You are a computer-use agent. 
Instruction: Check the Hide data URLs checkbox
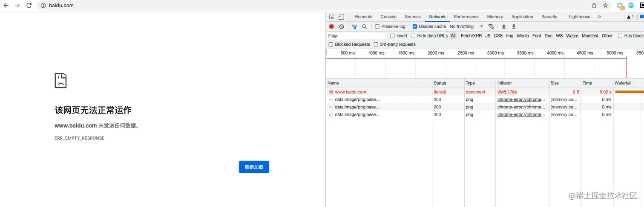413,36
